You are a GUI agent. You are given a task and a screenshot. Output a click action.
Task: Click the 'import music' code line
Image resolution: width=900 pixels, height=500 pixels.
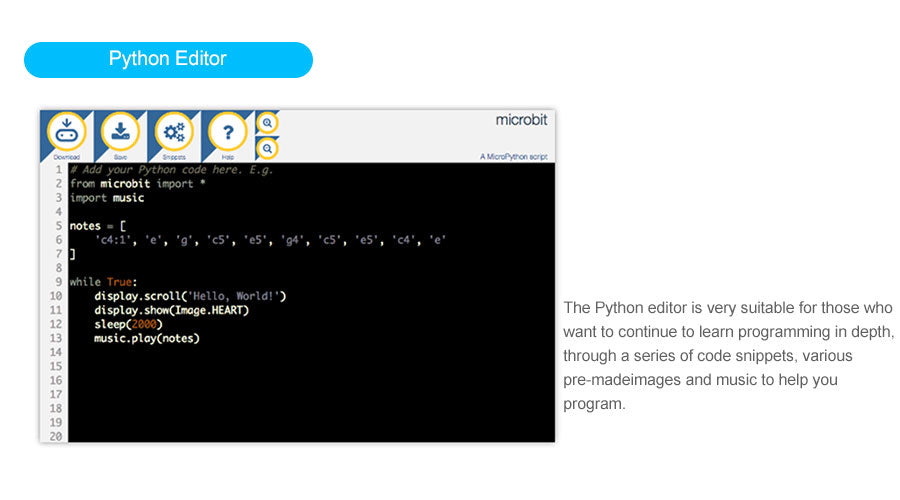tap(107, 198)
